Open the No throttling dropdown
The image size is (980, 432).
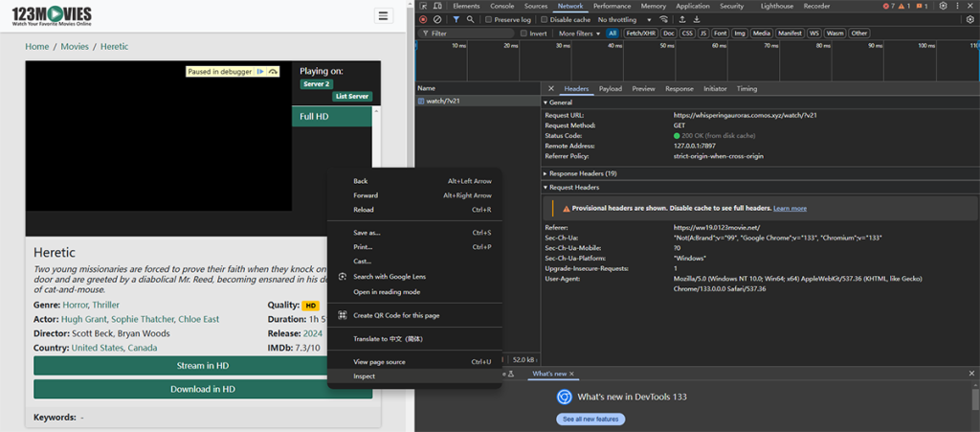tap(624, 19)
